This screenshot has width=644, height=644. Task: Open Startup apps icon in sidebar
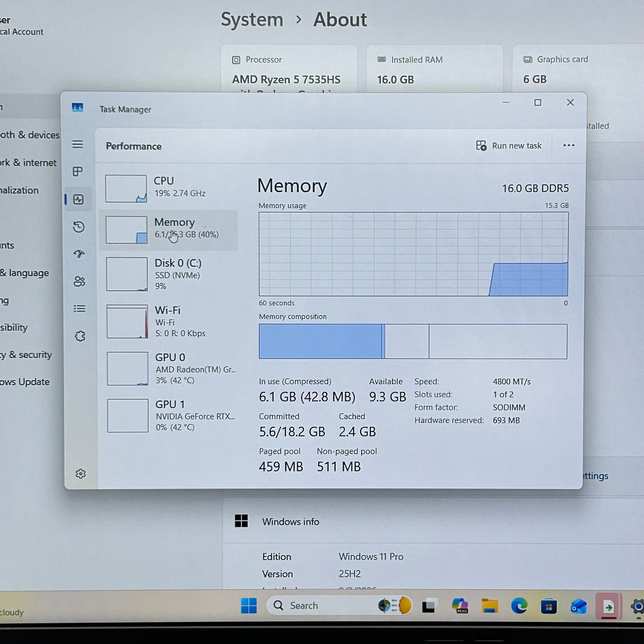tap(79, 254)
